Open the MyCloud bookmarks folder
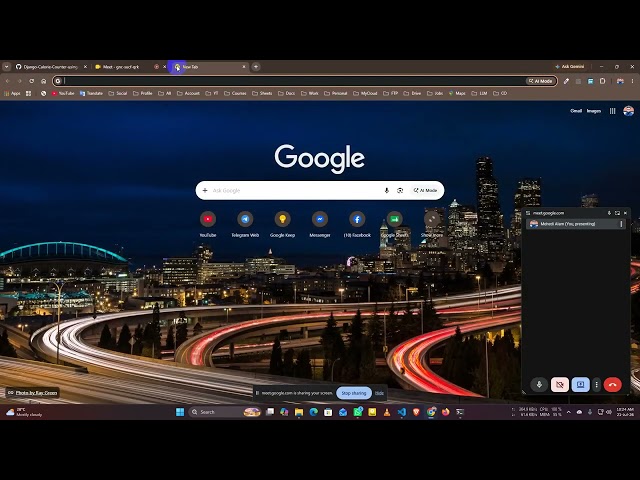The height and width of the screenshot is (480, 640). pyautogui.click(x=365, y=93)
